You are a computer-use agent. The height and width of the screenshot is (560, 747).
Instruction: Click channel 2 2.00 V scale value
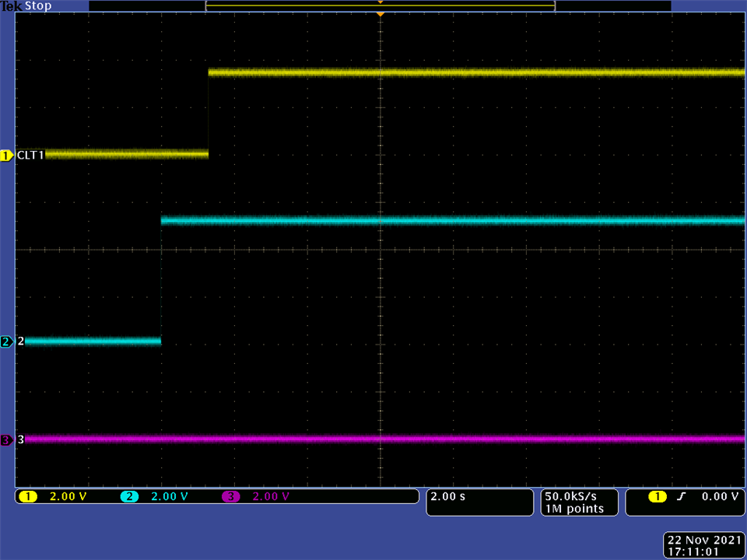(x=170, y=496)
